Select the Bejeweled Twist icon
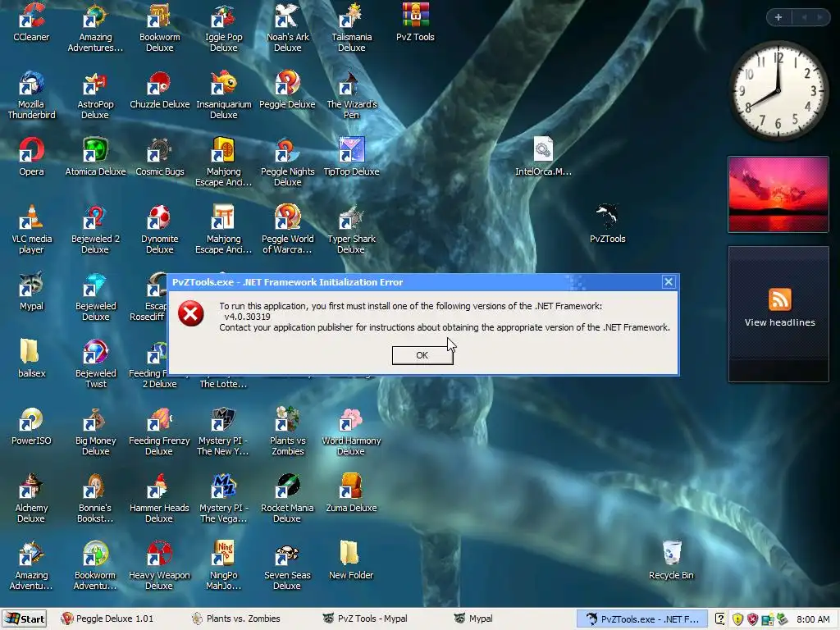 tap(95, 364)
